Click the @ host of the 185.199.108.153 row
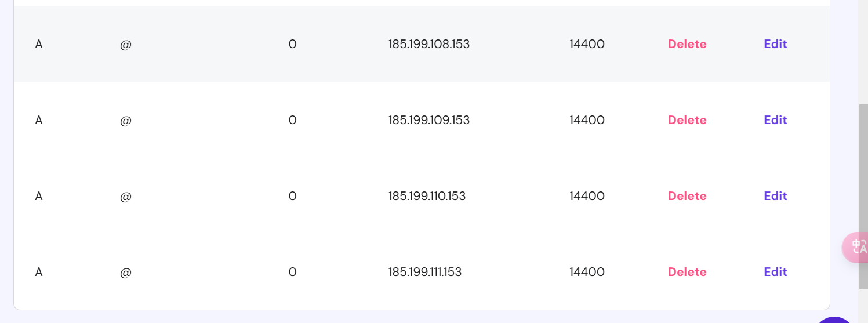The image size is (868, 323). point(126,44)
